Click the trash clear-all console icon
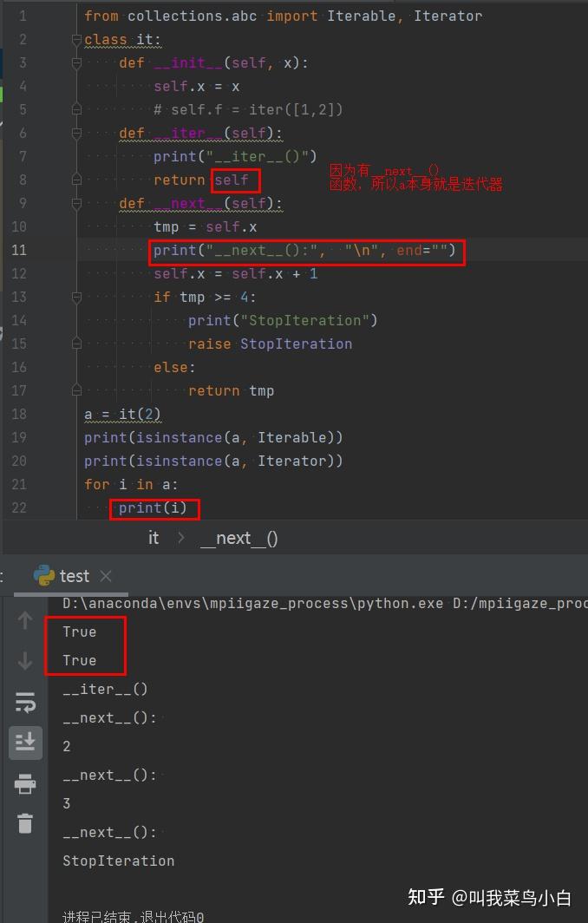The width and height of the screenshot is (588, 923). tap(25, 823)
